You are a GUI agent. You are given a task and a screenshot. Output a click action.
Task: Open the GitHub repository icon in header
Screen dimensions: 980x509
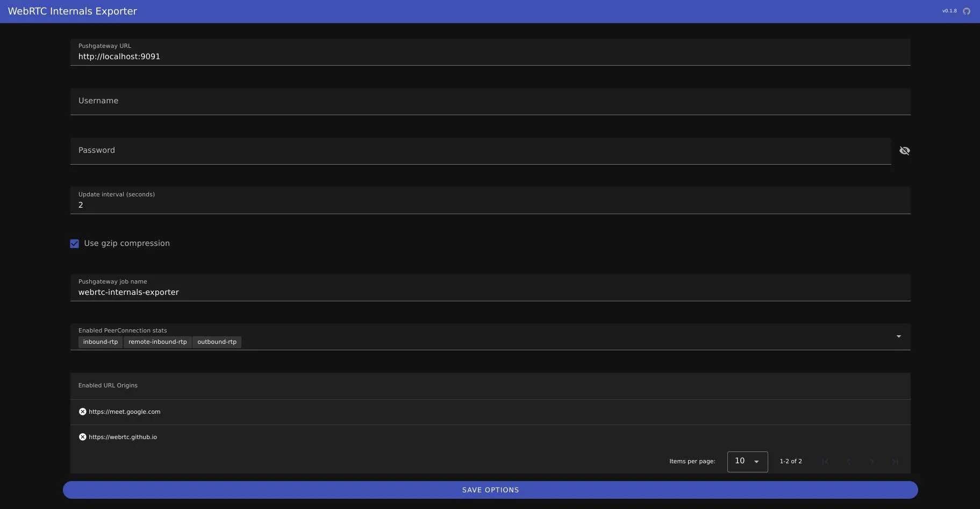coord(966,11)
